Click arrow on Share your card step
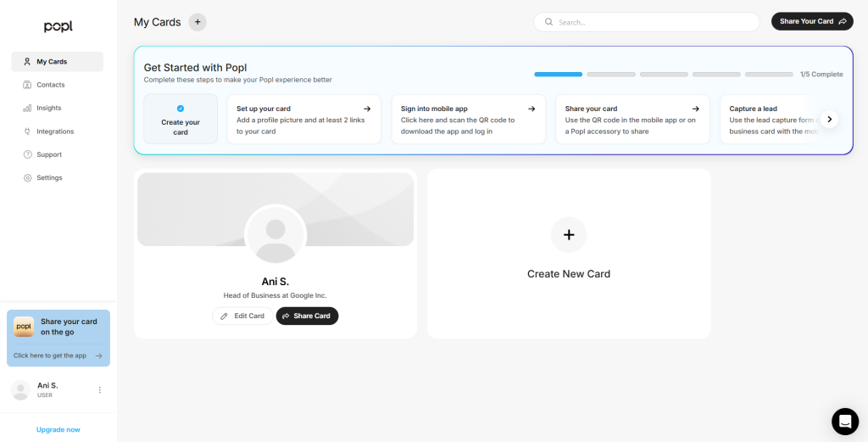 coord(696,109)
